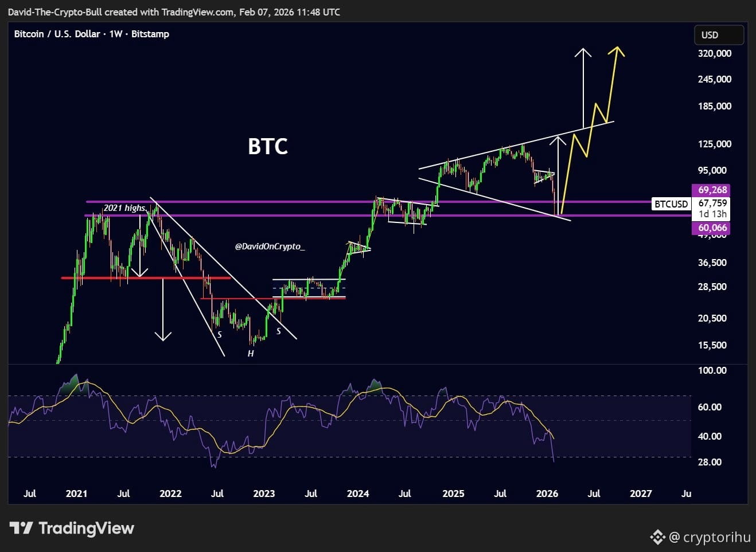Click the 185,000 price axis label

pos(715,106)
